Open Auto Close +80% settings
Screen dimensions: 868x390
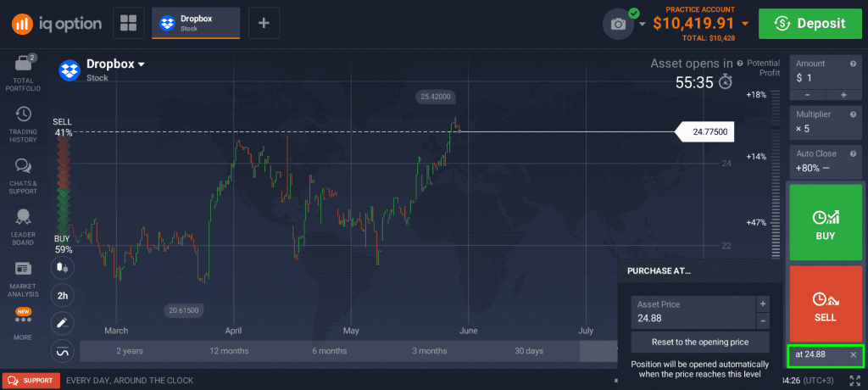(x=826, y=161)
